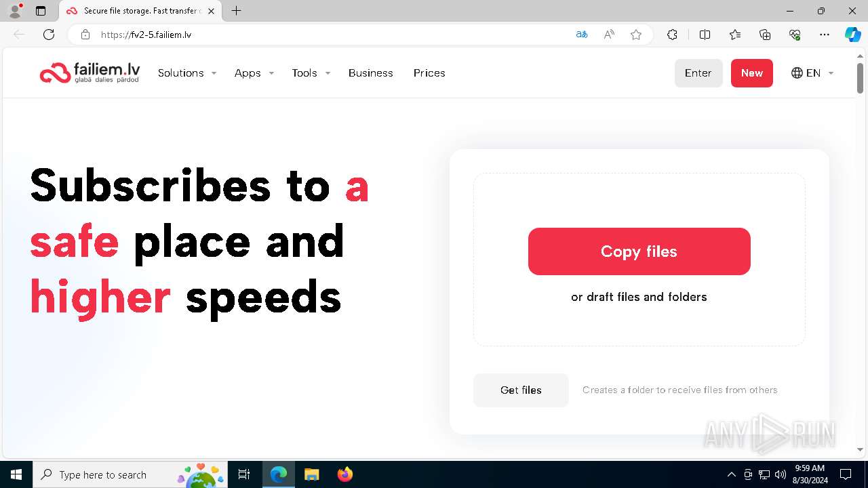Image resolution: width=868 pixels, height=488 pixels.
Task: Open the EN language selector
Action: pos(812,73)
